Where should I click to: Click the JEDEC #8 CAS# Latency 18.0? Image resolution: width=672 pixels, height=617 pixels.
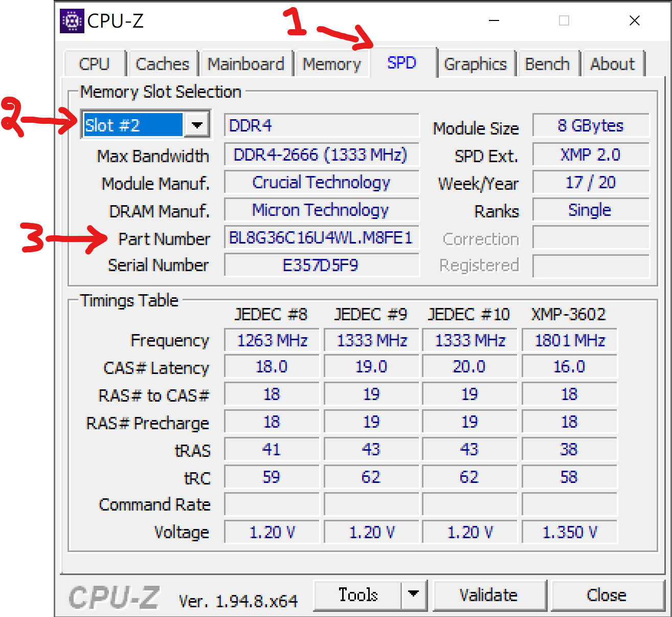coord(272,367)
